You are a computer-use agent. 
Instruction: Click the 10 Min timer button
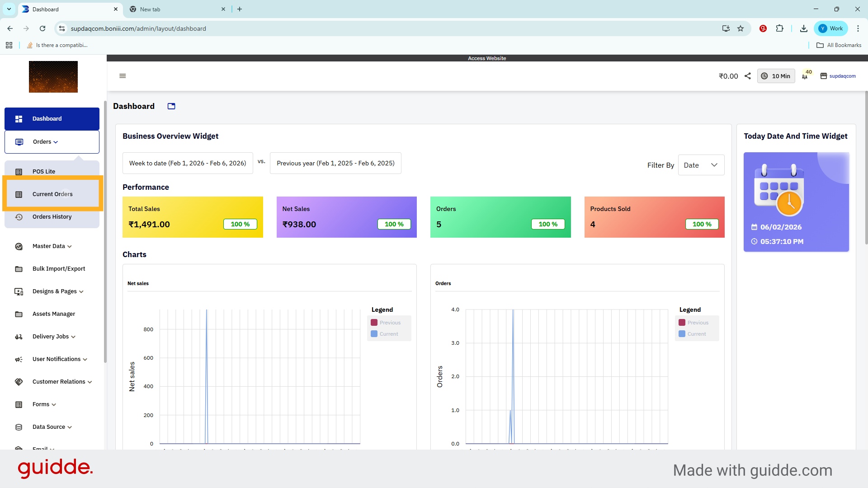tap(776, 76)
